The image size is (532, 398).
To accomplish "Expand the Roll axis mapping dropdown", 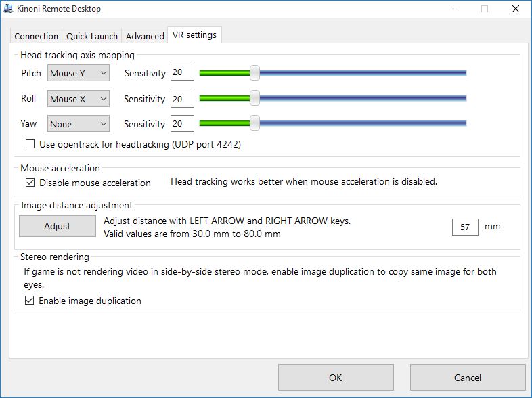I will 79,99.
